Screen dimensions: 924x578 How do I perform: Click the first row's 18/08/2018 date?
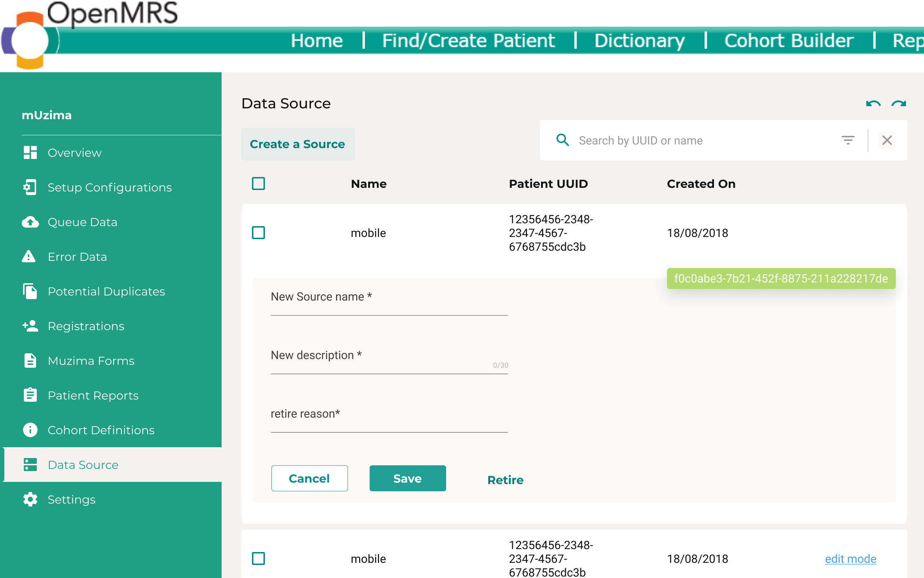click(x=697, y=233)
